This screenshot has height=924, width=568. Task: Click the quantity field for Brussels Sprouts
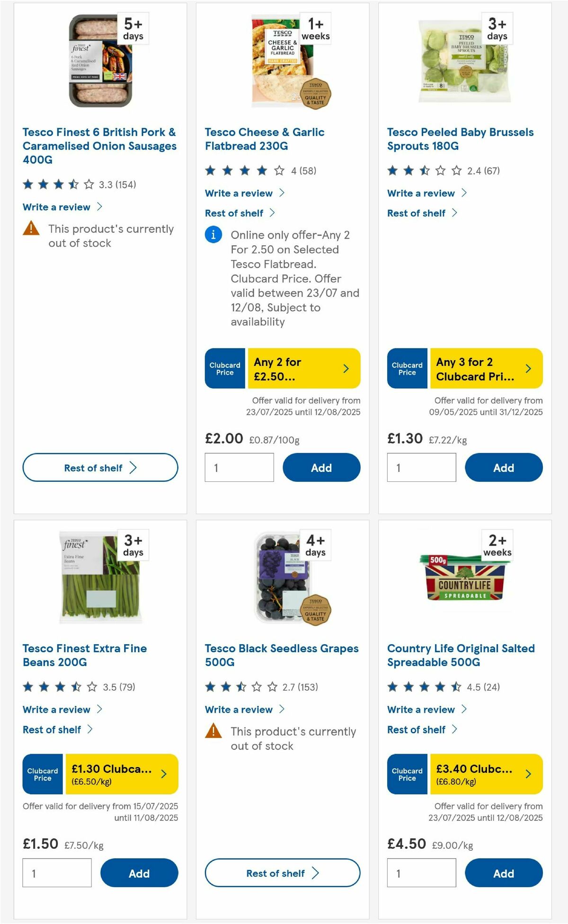pyautogui.click(x=421, y=467)
